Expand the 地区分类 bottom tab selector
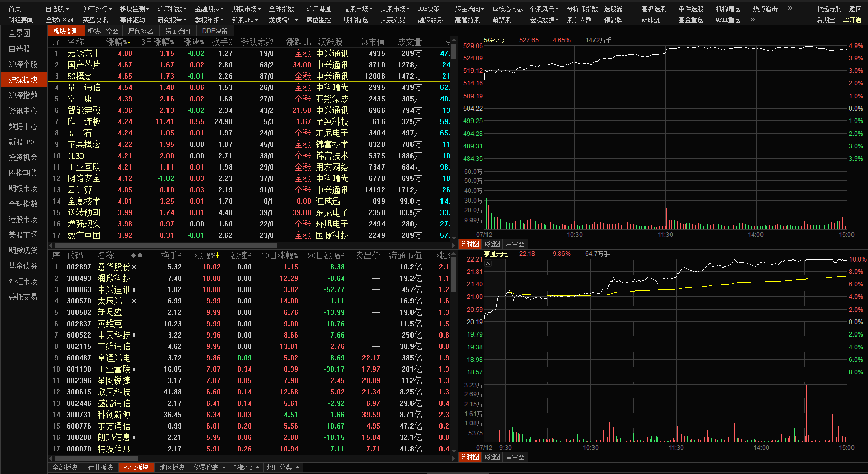The height and width of the screenshot is (474, 868). tap(283, 467)
